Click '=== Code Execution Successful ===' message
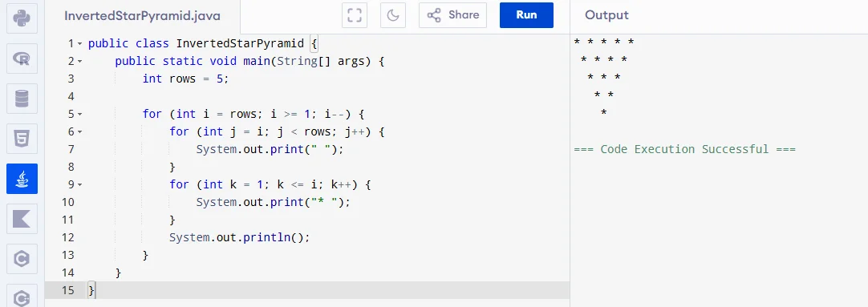This screenshot has width=868, height=307. 685,149
